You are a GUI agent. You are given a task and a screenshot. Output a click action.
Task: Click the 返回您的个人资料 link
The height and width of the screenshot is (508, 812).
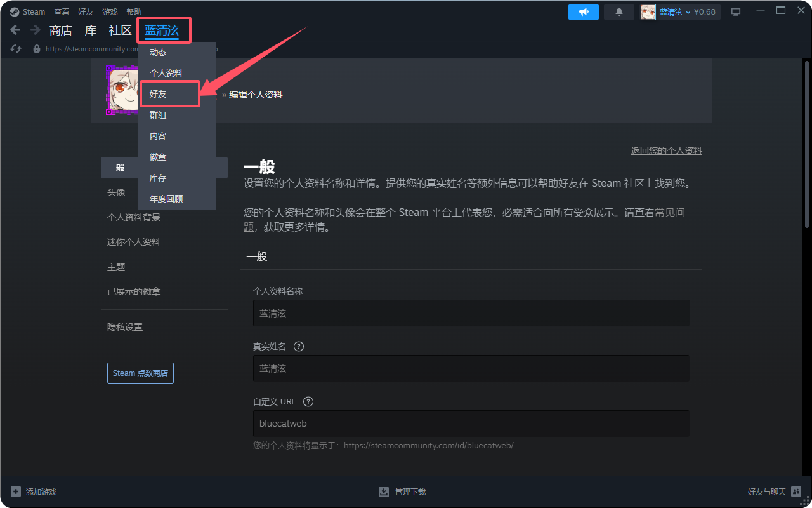pos(666,150)
